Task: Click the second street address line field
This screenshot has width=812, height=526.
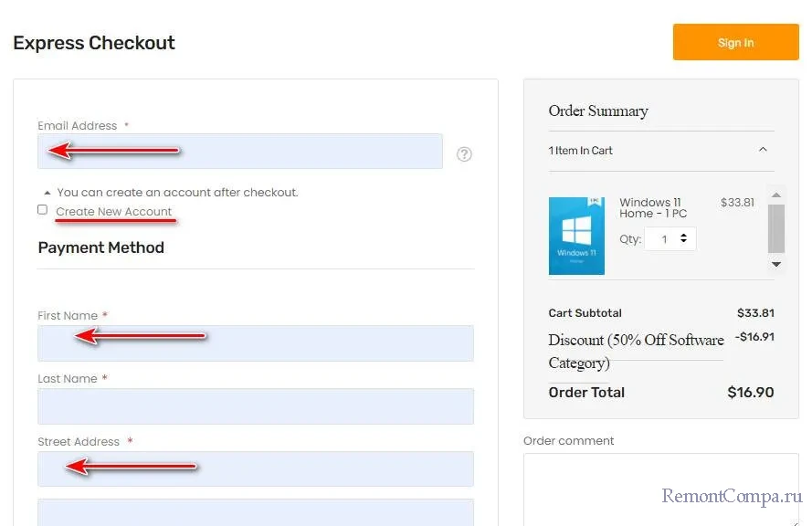Action: [x=255, y=511]
